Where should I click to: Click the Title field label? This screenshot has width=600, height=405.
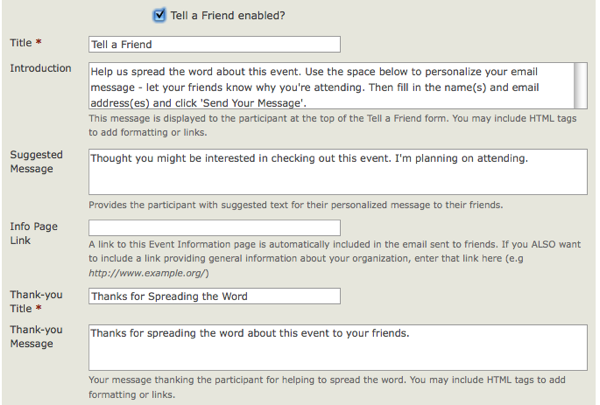[21, 43]
